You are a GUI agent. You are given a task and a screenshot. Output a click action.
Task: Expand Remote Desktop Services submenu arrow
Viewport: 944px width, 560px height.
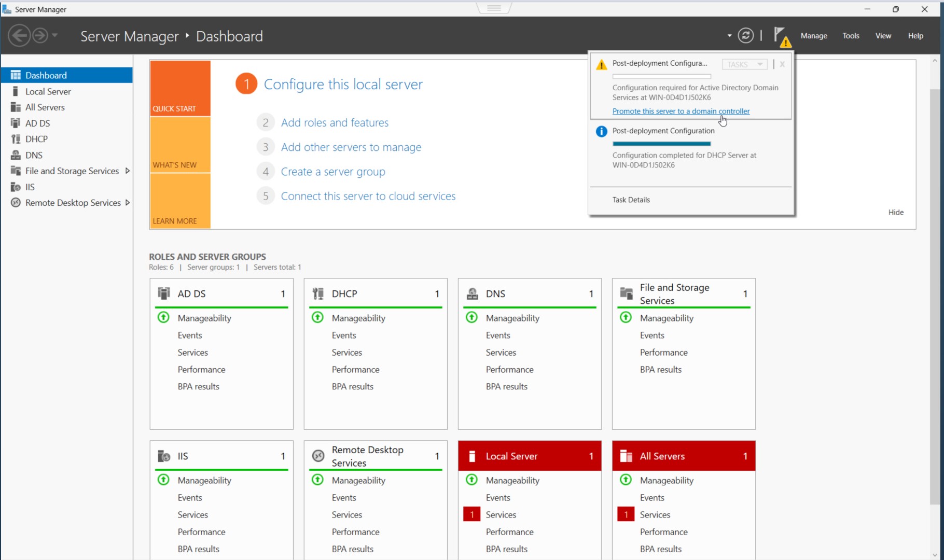pyautogui.click(x=127, y=203)
